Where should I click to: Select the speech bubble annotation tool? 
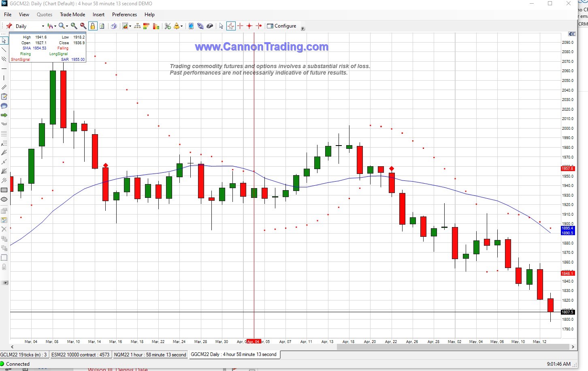tap(4, 106)
